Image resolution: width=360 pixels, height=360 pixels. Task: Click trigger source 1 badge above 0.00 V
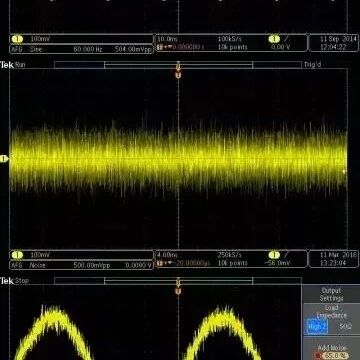(274, 39)
